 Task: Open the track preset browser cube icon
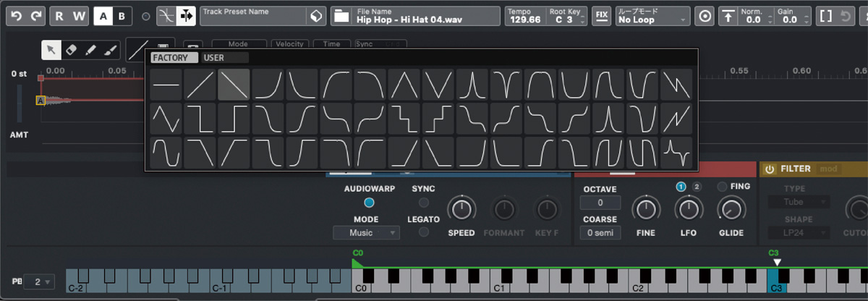coord(315,16)
